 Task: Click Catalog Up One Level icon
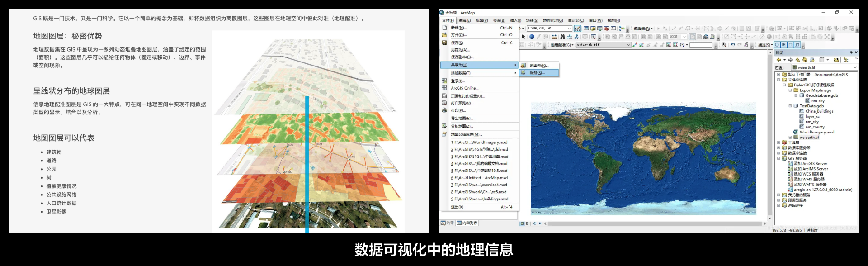click(798, 60)
